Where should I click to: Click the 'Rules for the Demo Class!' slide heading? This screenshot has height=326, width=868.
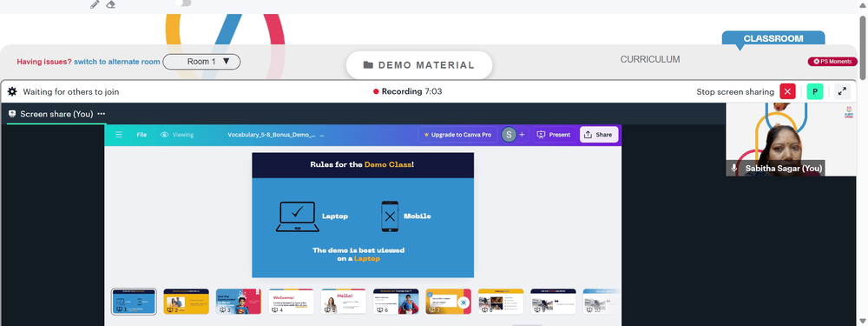coord(362,164)
